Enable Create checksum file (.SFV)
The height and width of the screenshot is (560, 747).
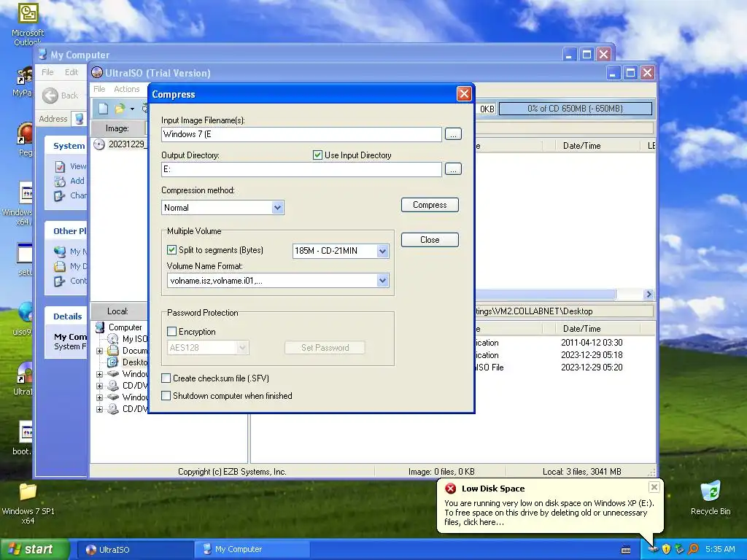coord(166,378)
